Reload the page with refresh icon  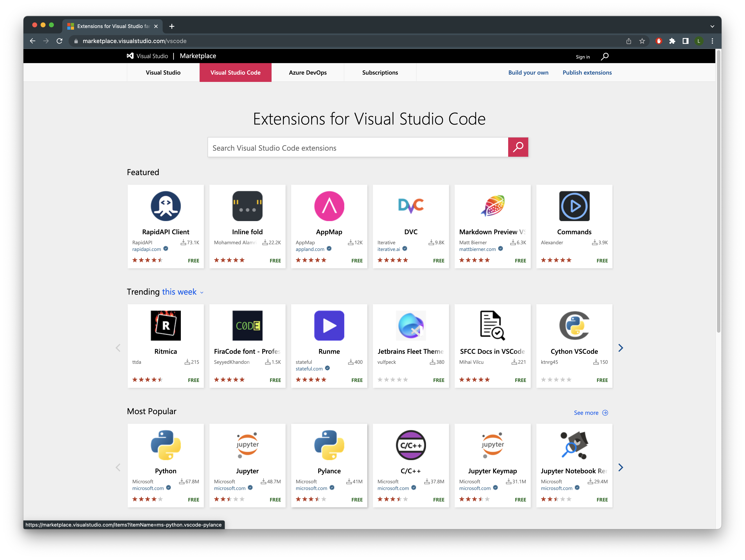[x=59, y=41]
